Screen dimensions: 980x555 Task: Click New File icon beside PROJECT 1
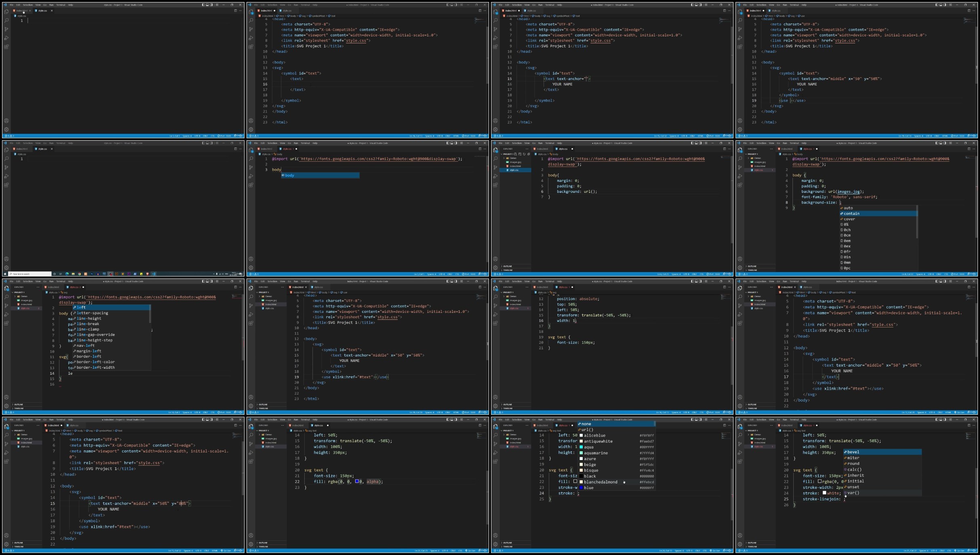tap(515, 154)
